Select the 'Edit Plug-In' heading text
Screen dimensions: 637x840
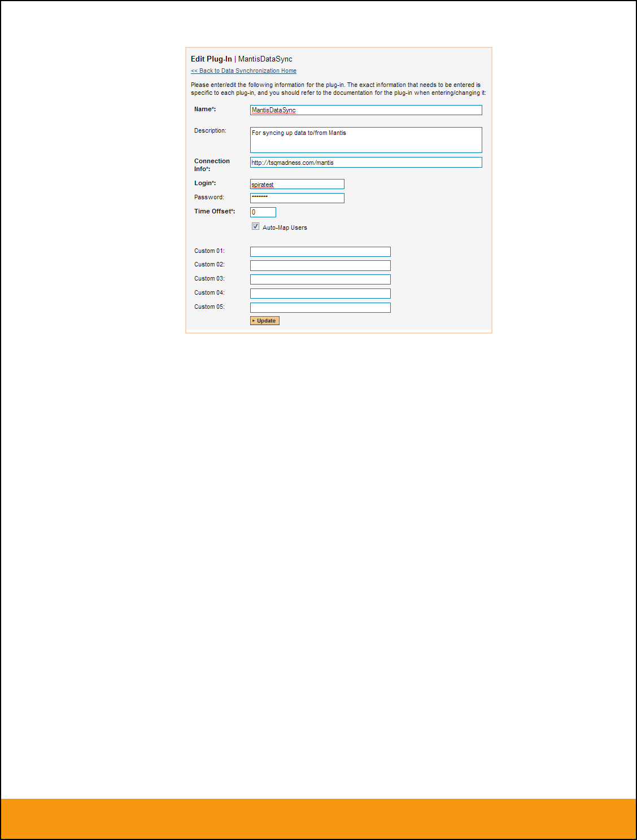click(x=211, y=59)
